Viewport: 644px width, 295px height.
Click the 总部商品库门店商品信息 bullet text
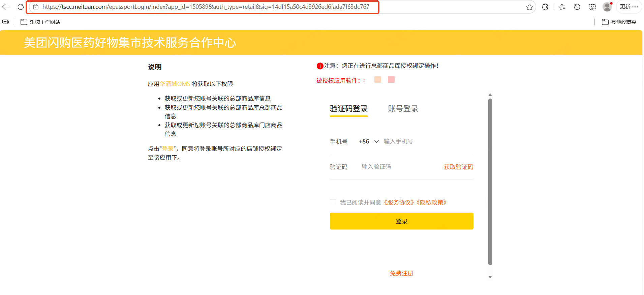(223, 129)
